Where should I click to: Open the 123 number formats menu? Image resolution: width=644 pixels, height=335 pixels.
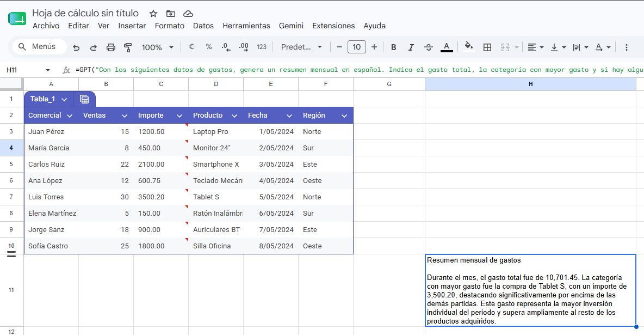[262, 47]
